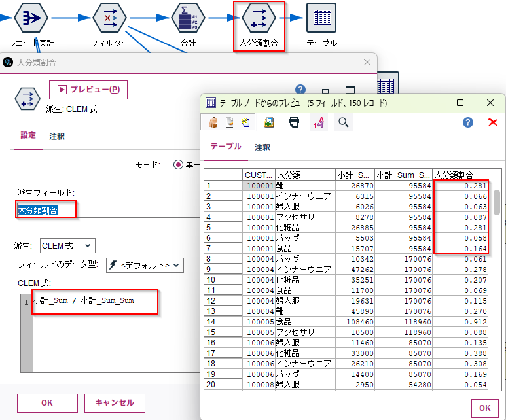This screenshot has width=506, height=420.
Task: Select the 合計 aggregate node
Action: (188, 18)
